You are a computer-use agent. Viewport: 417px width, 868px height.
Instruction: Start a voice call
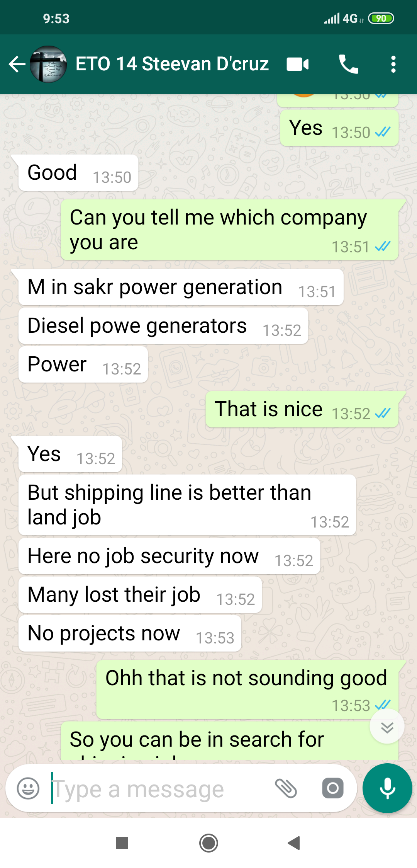[x=348, y=64]
